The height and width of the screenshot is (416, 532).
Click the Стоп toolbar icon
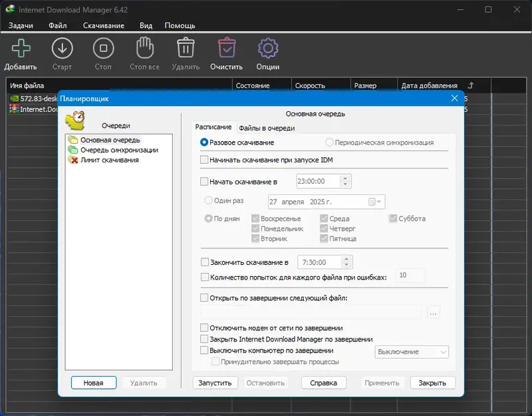pos(103,48)
